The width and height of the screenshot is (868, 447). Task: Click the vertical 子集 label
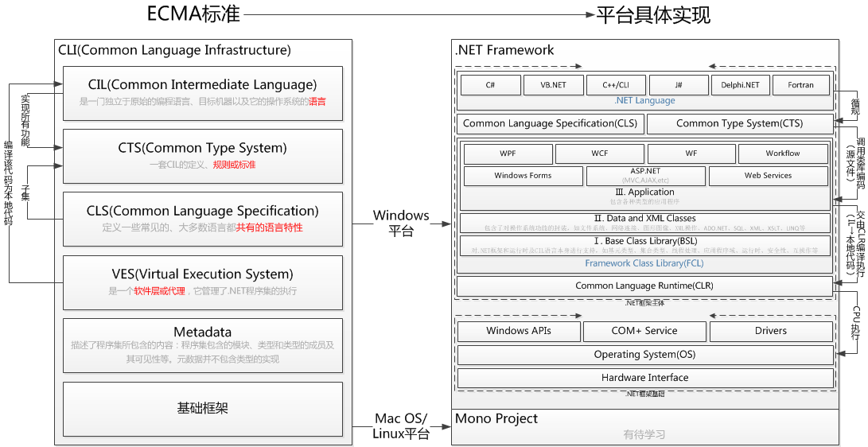(25, 192)
